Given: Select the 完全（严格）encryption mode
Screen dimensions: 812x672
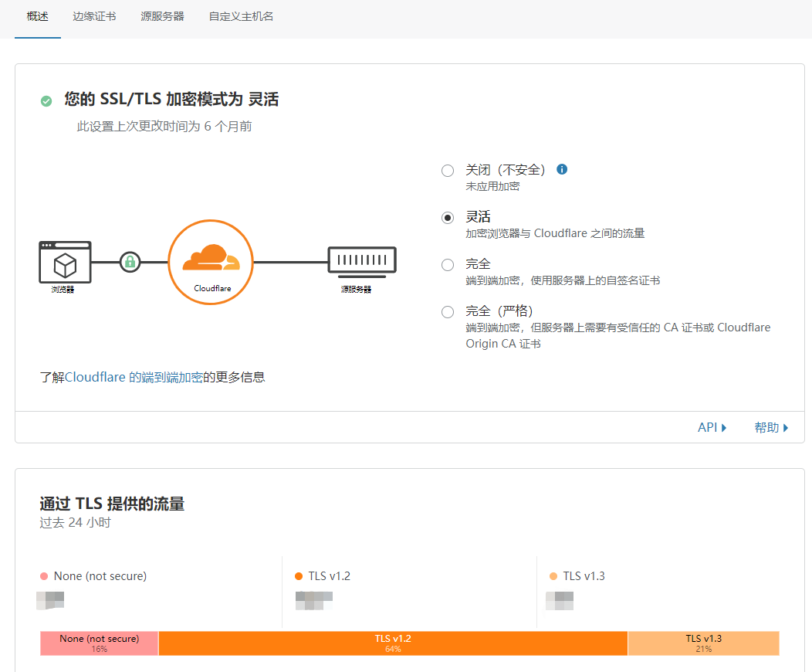Looking at the screenshot, I should click(x=447, y=312).
